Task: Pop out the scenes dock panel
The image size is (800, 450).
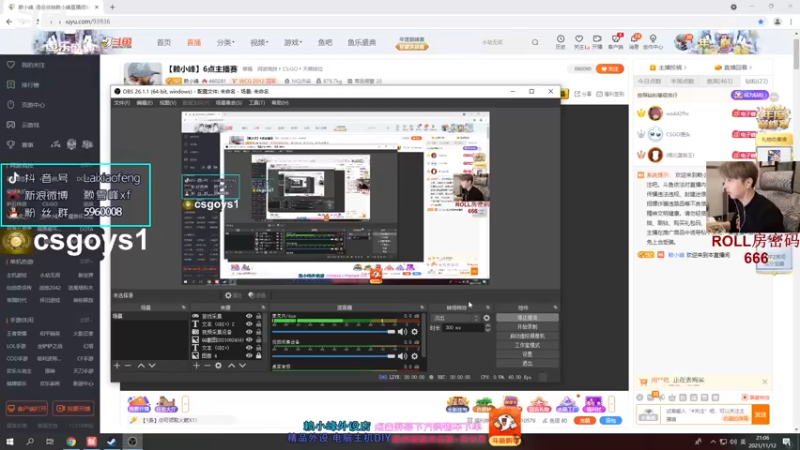Action: coord(184,308)
